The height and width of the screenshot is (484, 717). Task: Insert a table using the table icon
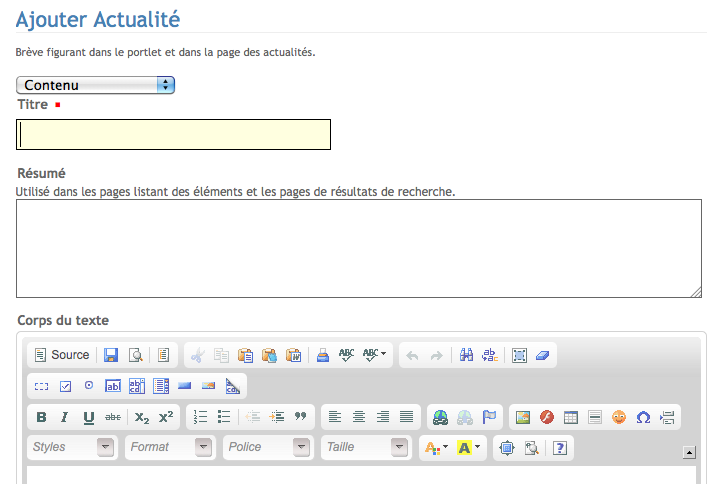(571, 417)
